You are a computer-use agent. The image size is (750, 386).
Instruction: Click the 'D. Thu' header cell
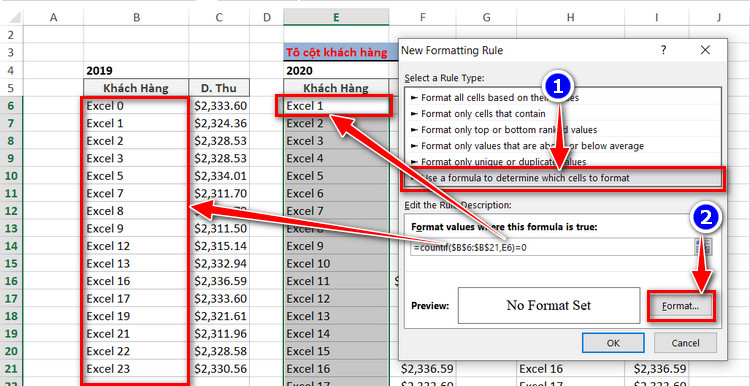point(219,88)
